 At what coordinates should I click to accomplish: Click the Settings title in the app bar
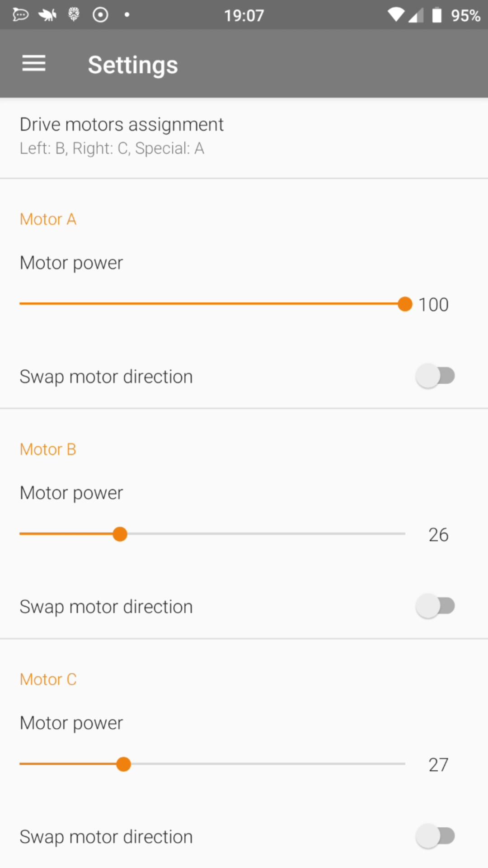[x=133, y=65]
